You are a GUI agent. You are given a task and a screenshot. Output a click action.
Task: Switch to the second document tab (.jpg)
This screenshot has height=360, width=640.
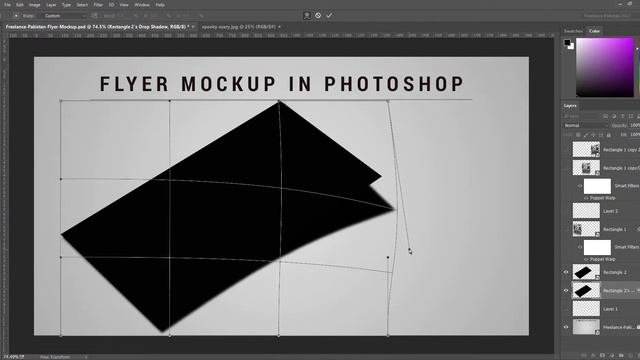(239, 27)
